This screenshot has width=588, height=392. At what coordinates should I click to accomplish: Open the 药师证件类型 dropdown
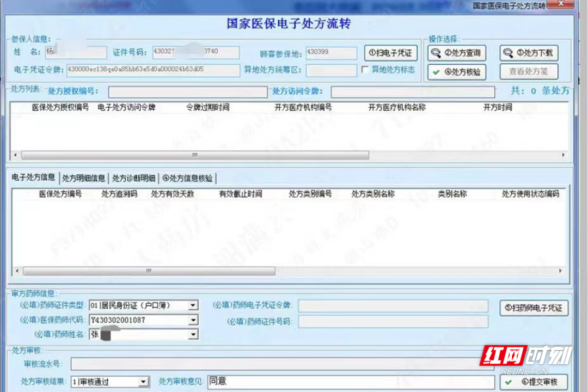[x=193, y=305]
